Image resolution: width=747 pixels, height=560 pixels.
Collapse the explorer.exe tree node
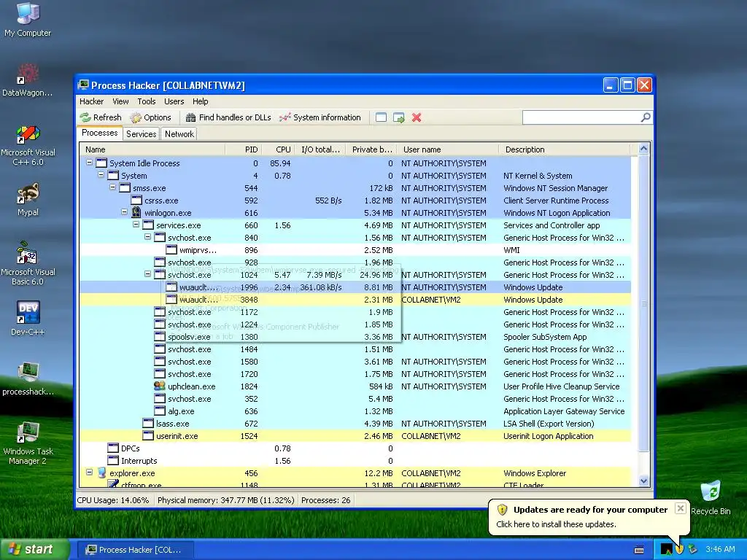click(89, 472)
